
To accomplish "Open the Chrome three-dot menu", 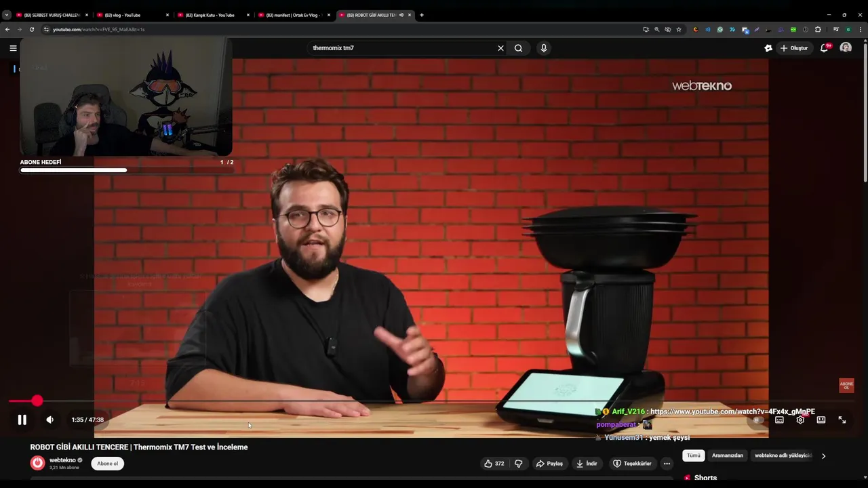I will point(861,29).
